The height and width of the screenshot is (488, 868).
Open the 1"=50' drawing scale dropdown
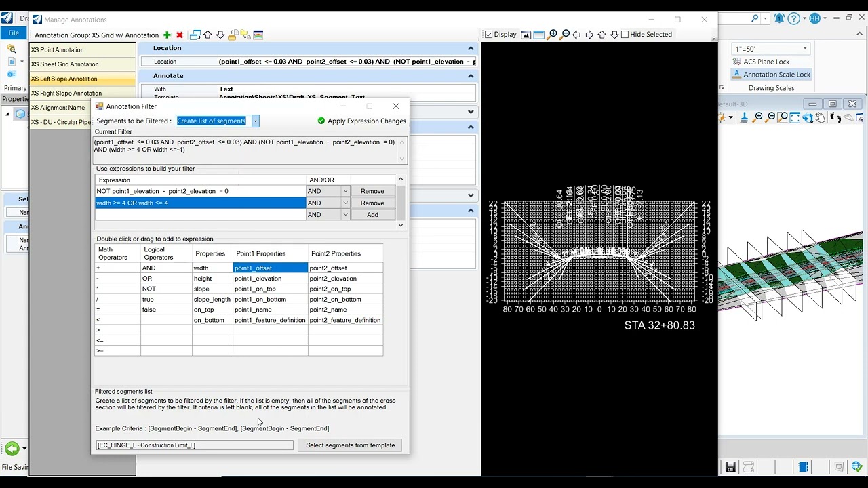(805, 49)
